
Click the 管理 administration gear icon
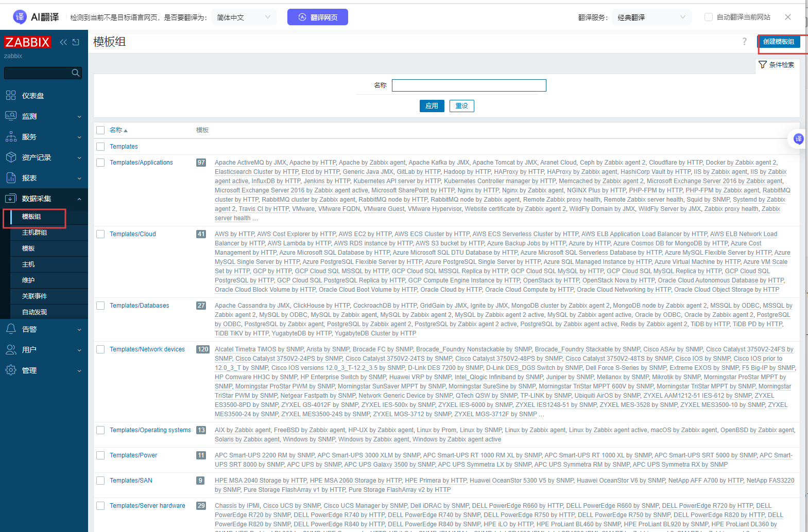point(11,370)
